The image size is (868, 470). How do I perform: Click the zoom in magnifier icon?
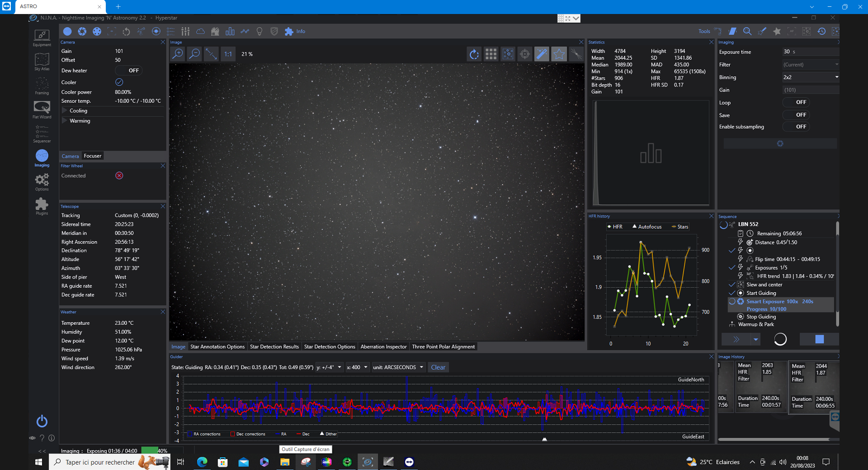pyautogui.click(x=178, y=54)
